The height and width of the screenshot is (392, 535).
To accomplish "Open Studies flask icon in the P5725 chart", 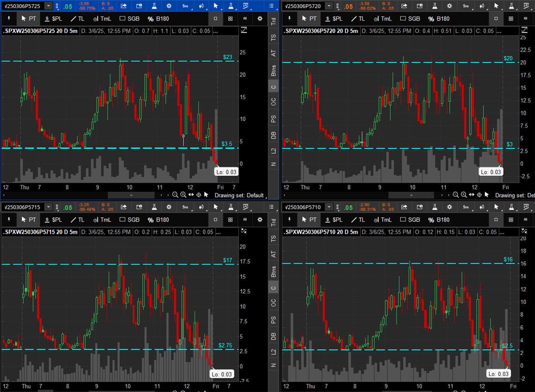I will (x=154, y=6).
